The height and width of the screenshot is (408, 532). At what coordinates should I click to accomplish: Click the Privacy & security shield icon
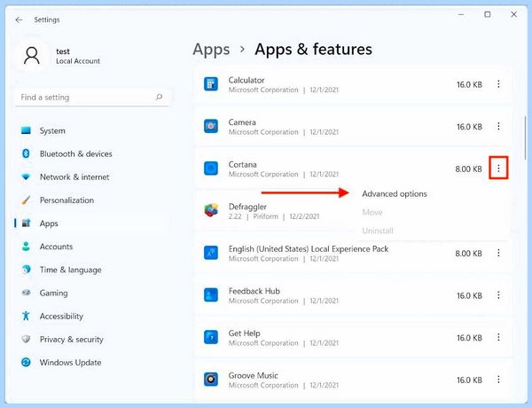(x=26, y=339)
